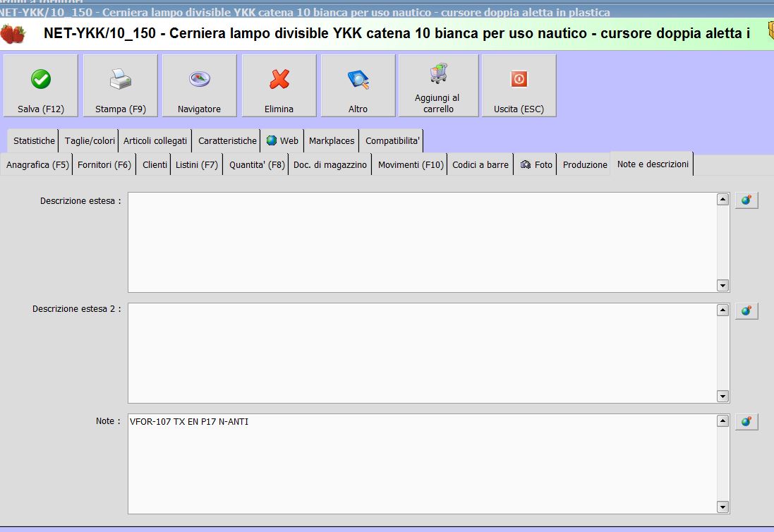Screen dimensions: 774x532
Task: Click the NET-YKK/10_150 article title heading
Action: pyautogui.click(x=397, y=34)
